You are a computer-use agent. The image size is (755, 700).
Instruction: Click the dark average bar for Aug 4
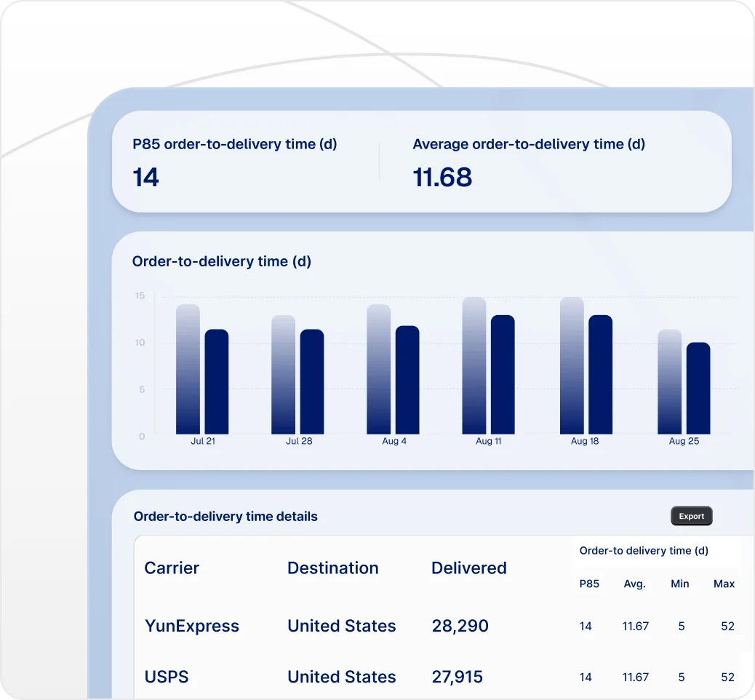407,380
